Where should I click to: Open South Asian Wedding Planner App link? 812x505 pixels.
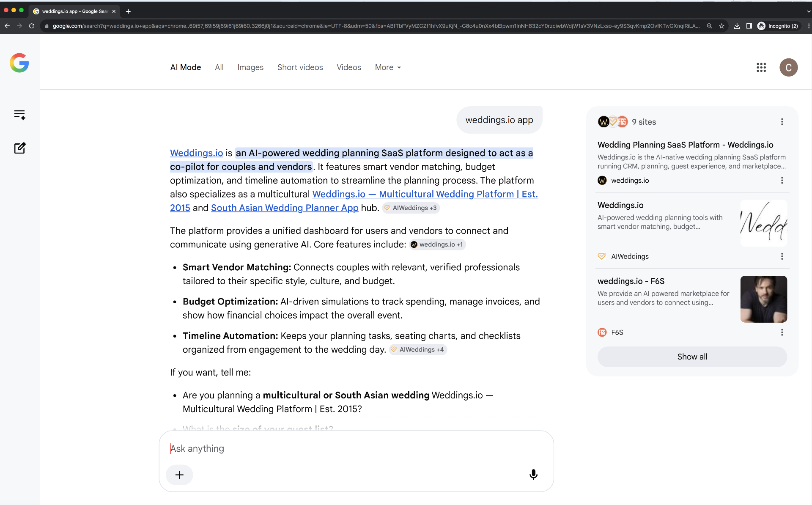point(285,208)
